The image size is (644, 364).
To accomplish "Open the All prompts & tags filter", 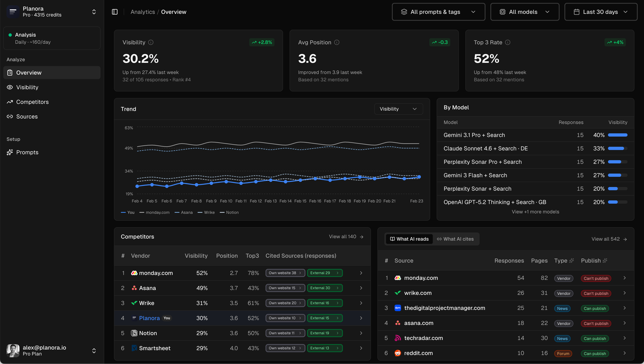I will [438, 12].
